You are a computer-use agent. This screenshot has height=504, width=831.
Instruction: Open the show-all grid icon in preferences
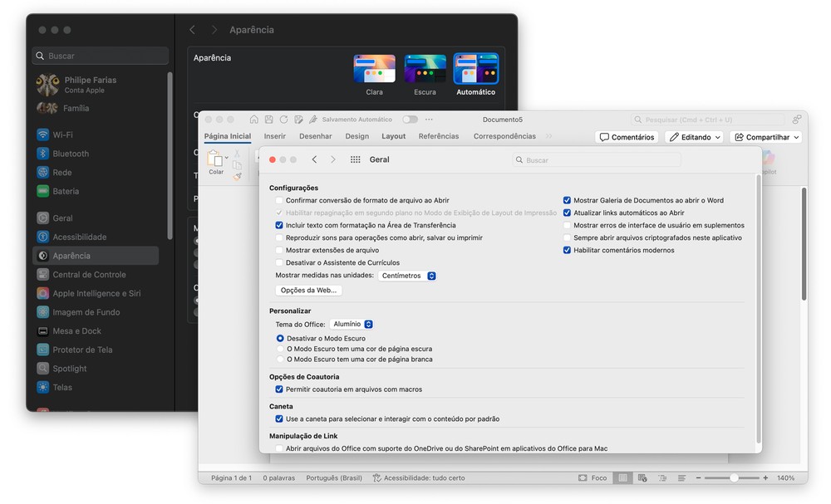click(x=355, y=159)
